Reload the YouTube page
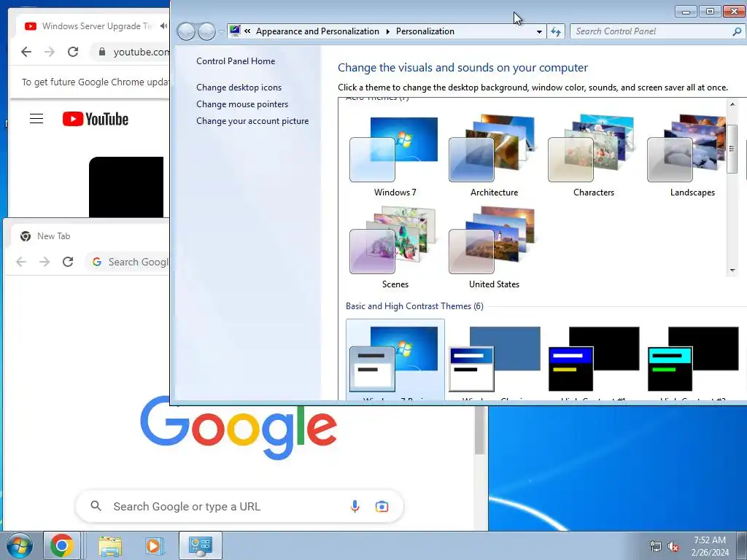Image resolution: width=747 pixels, height=560 pixels. point(73,52)
